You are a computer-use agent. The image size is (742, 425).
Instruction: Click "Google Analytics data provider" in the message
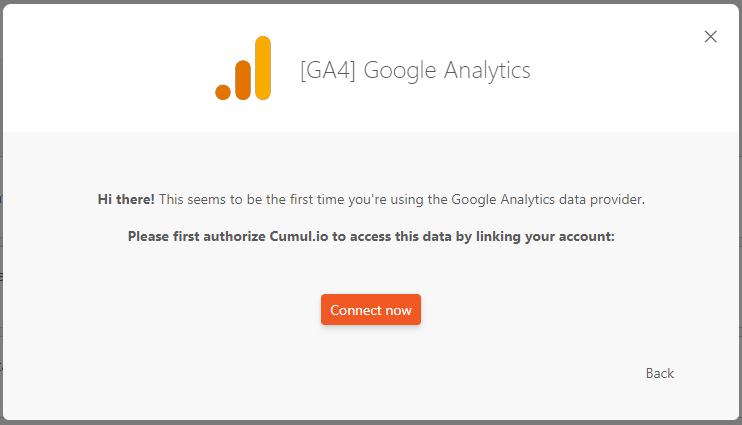point(547,199)
